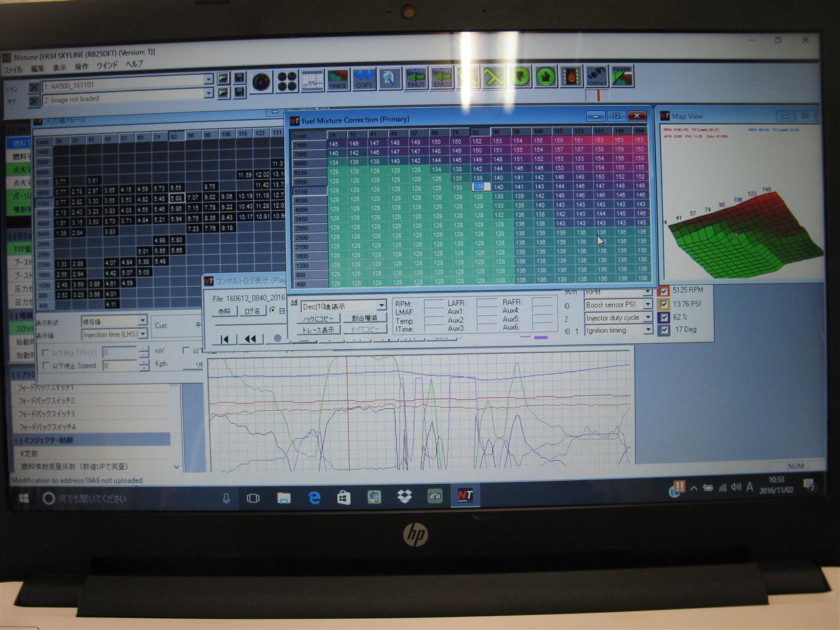Open the 操作 menu
Viewport: 840px width, 630px height.
tap(81, 67)
